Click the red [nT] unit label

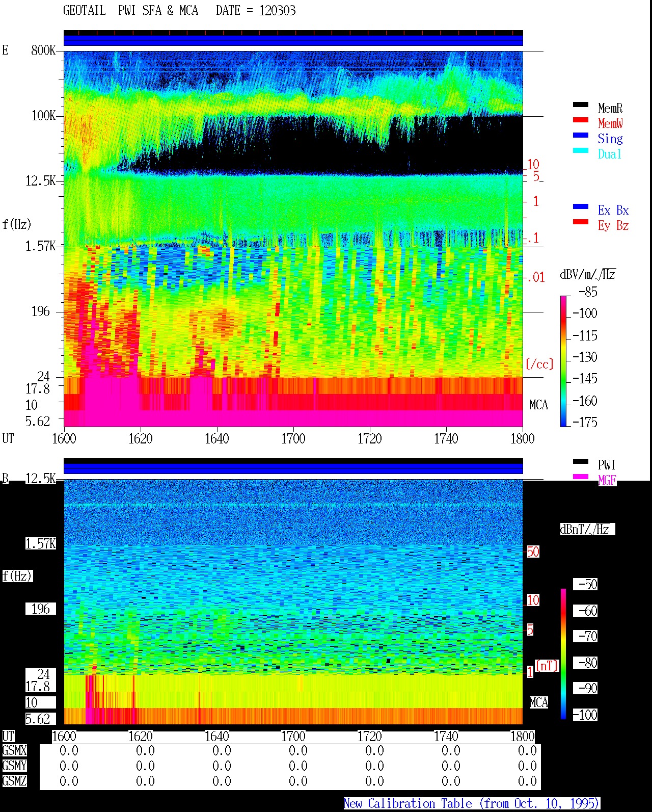point(547,665)
